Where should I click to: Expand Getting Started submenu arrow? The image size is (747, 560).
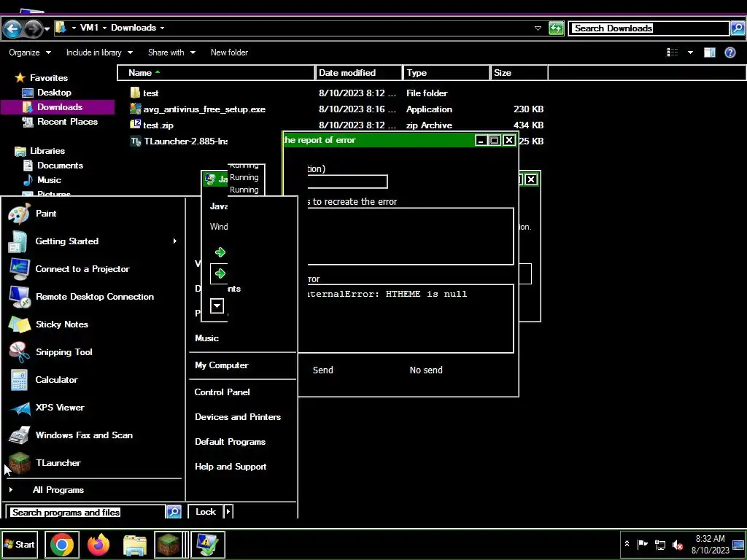tap(175, 241)
